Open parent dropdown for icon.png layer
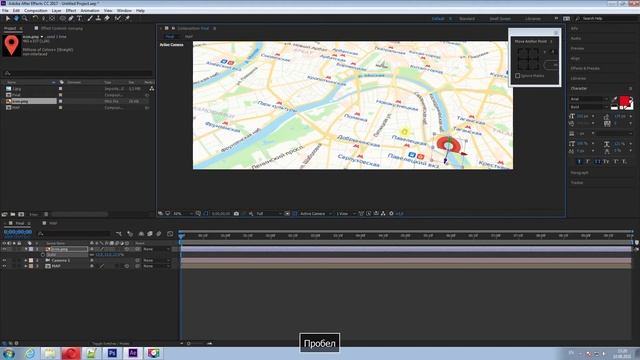The height and width of the screenshot is (360, 640). (x=156, y=249)
